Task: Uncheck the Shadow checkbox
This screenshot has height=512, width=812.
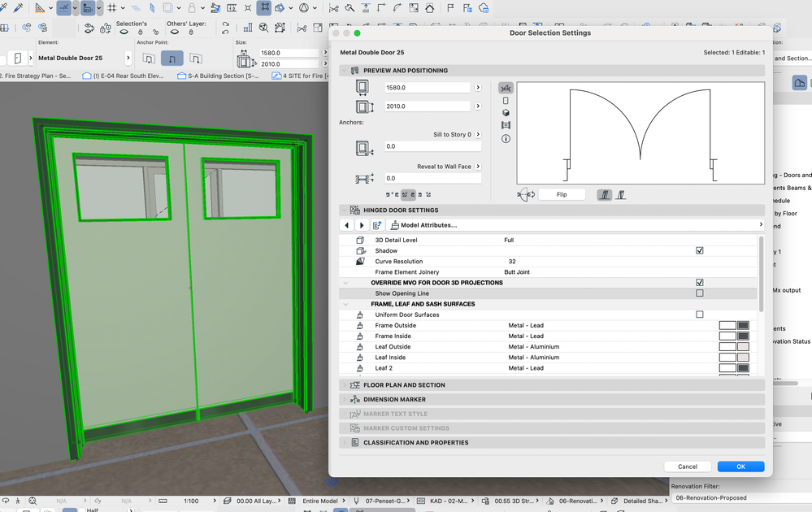Action: pos(699,251)
